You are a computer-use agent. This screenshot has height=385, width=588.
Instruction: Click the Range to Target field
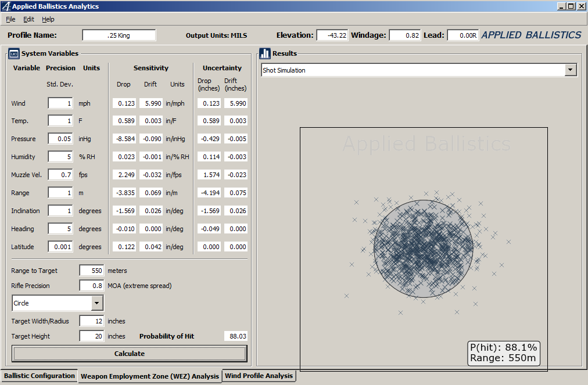pyautogui.click(x=91, y=270)
